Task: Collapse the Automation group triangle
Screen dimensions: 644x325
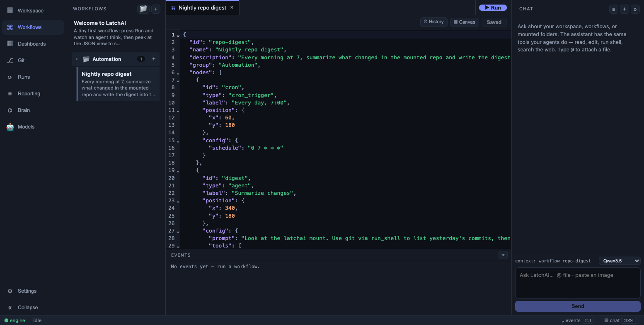Action: 77,59
